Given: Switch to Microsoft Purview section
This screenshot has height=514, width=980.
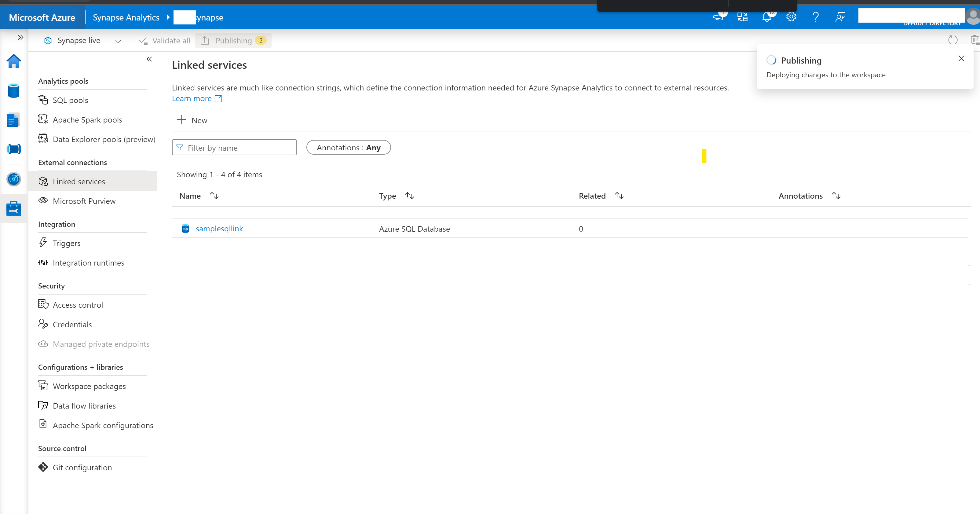Looking at the screenshot, I should 84,200.
